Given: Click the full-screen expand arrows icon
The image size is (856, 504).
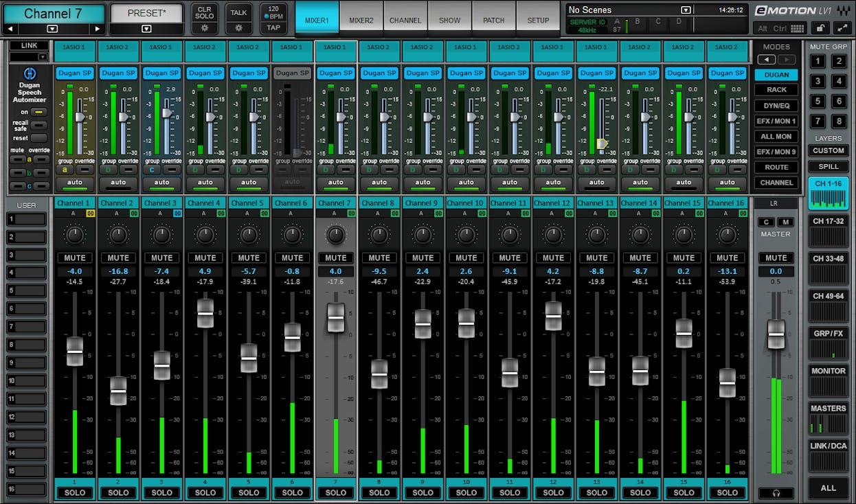Looking at the screenshot, I should 842,28.
